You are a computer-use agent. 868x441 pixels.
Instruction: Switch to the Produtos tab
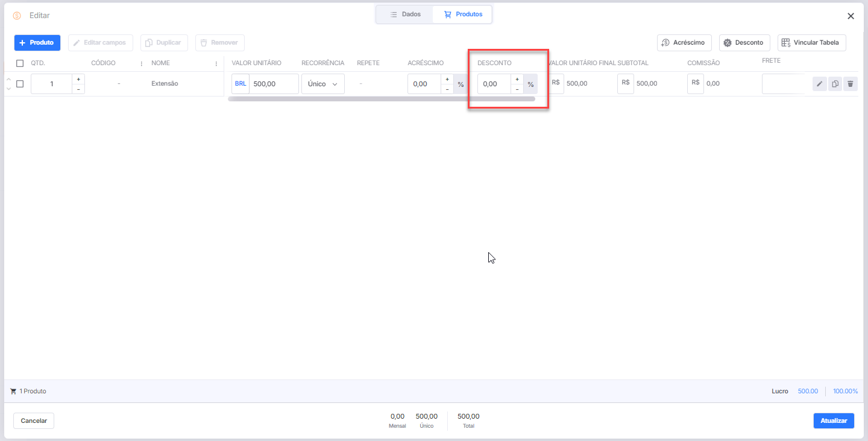pos(462,14)
